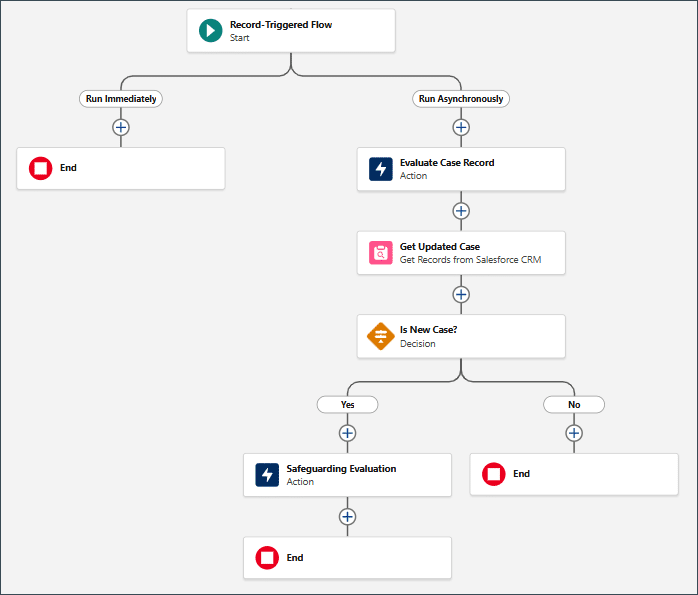
Task: Add element below Run Immediately label
Action: point(121,127)
